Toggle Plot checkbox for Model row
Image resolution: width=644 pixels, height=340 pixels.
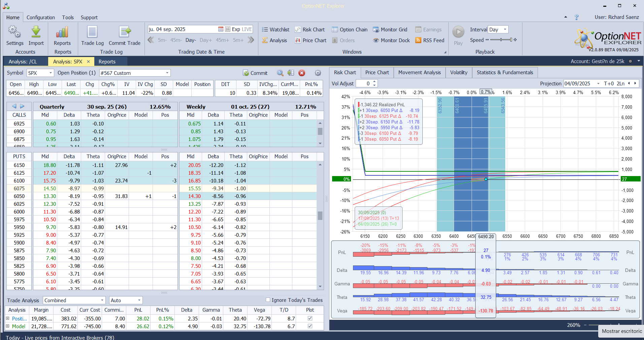click(310, 326)
